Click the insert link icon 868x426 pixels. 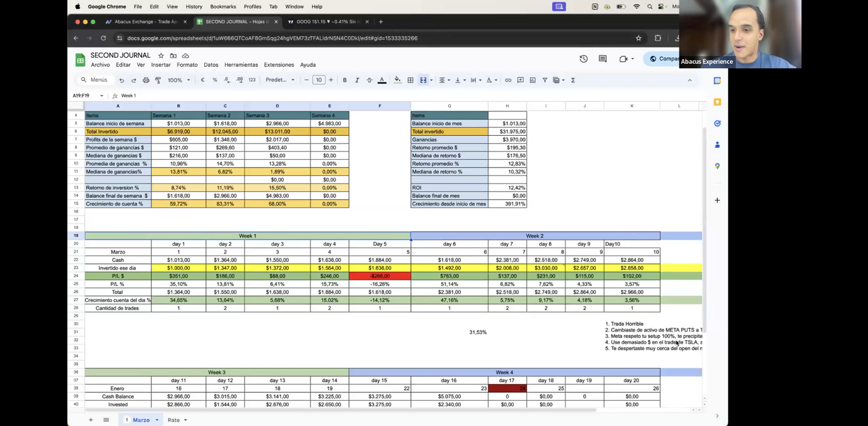pyautogui.click(x=508, y=80)
